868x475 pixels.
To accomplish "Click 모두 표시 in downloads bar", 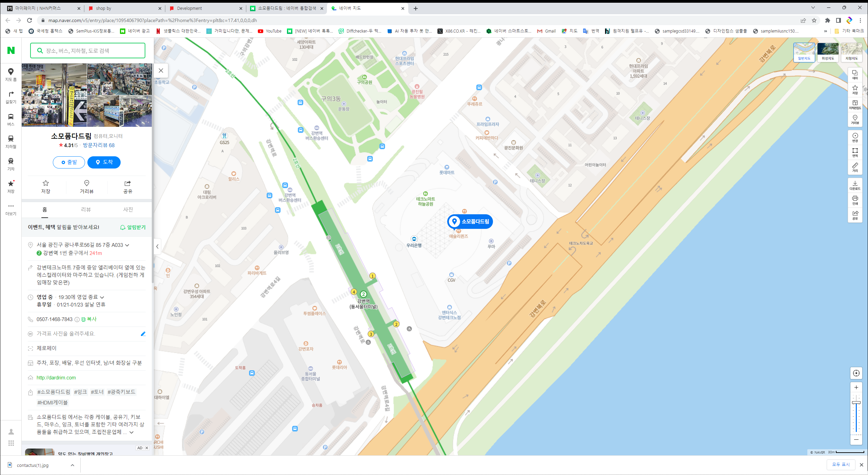I will (x=841, y=464).
